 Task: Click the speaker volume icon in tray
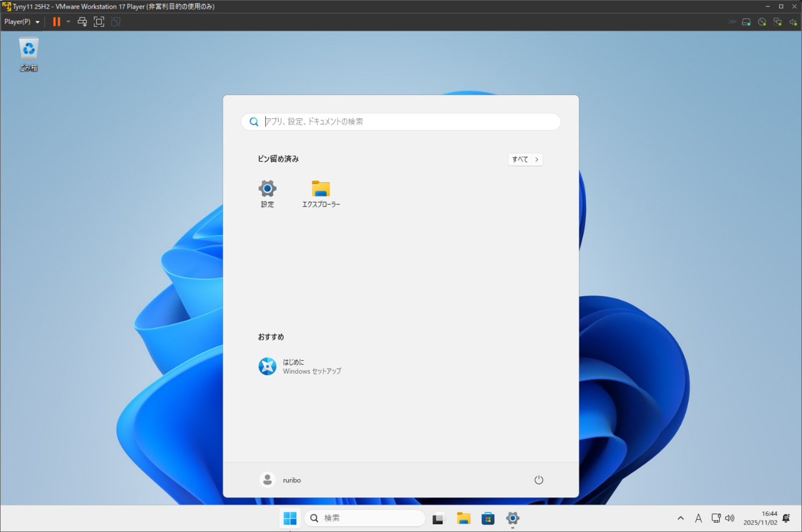point(729,518)
